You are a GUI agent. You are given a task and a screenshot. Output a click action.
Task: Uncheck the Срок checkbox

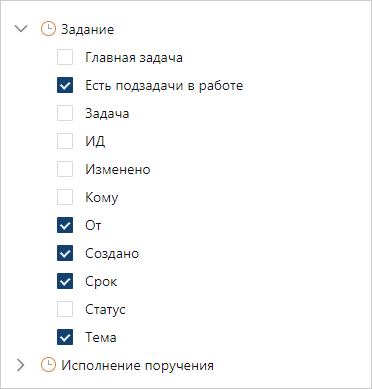click(65, 281)
